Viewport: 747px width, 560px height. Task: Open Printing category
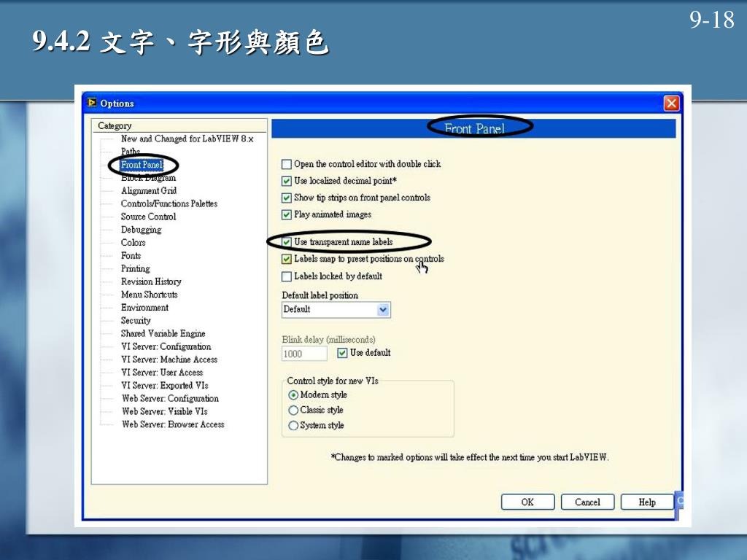pyautogui.click(x=135, y=268)
